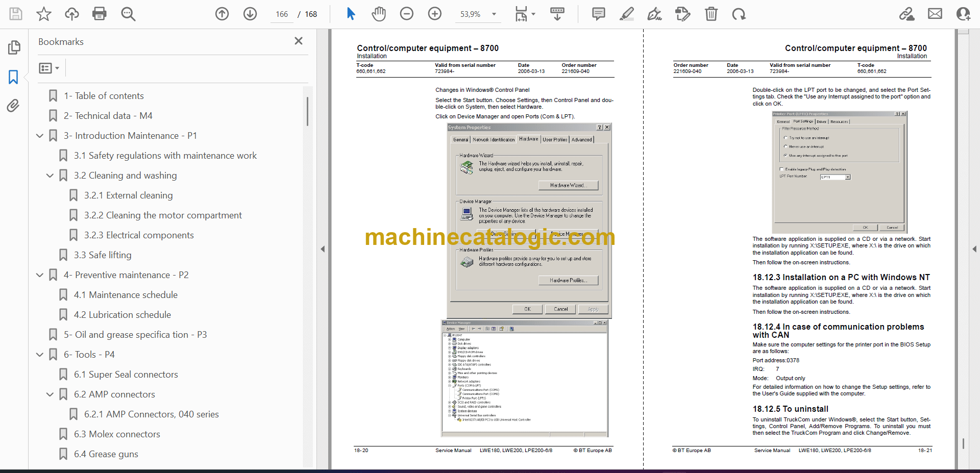Open 6.4 Grease guns bookmark
Screen dimensions: 980x473
[x=106, y=454]
